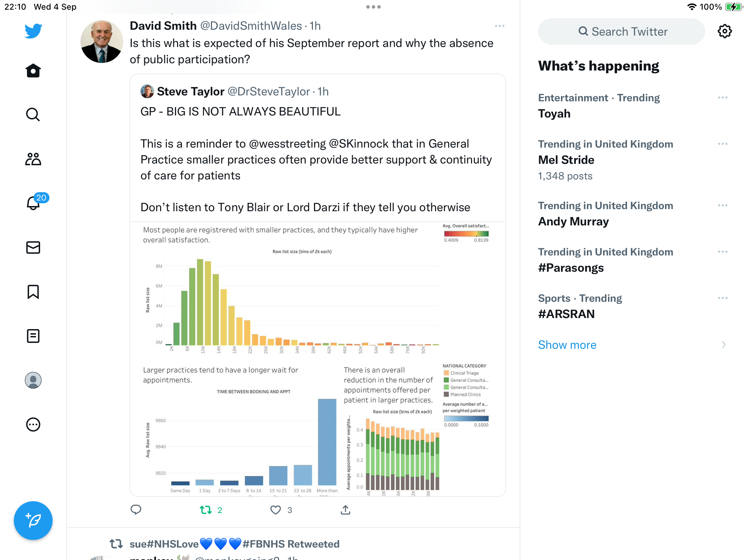747x560 pixels.
Task: Open the Andy Murray trending topic
Action: (573, 221)
